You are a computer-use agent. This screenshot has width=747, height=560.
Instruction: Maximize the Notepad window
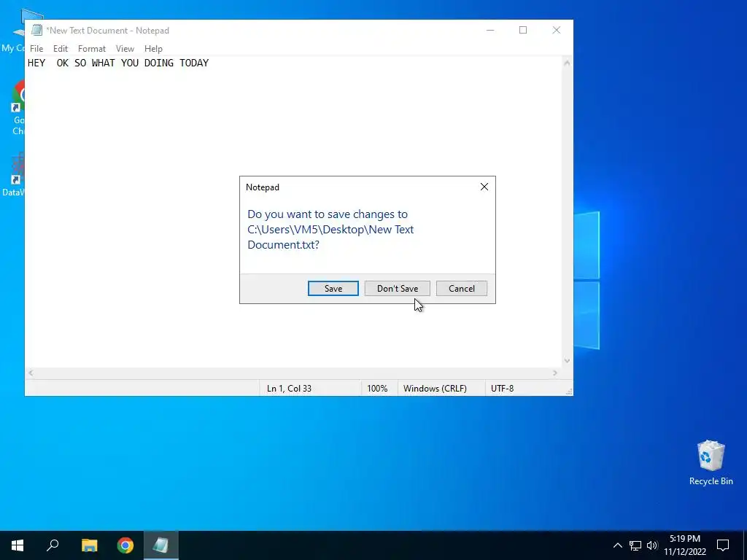[x=523, y=30]
